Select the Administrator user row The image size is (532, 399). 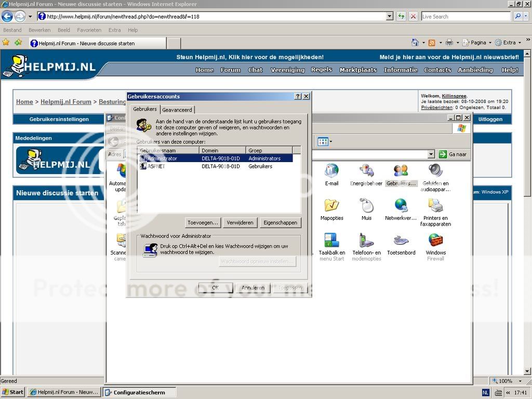[216, 158]
